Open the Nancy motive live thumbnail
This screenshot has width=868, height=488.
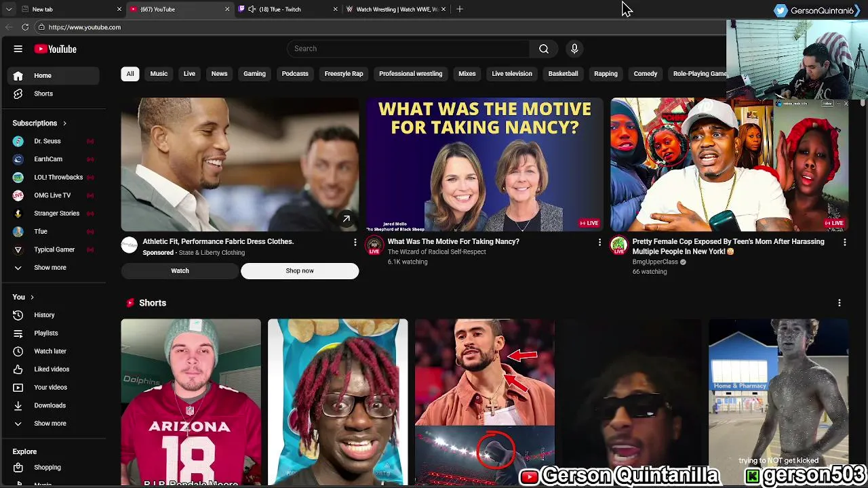tap(484, 165)
